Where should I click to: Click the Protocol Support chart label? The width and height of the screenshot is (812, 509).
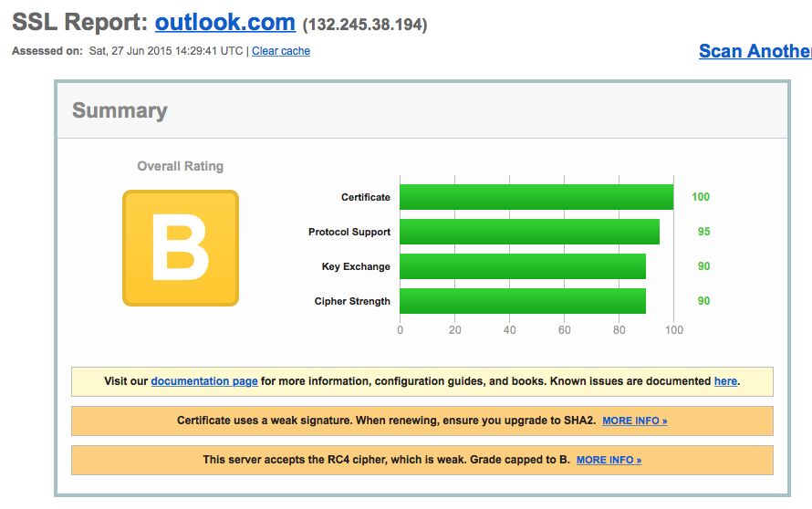tap(349, 232)
